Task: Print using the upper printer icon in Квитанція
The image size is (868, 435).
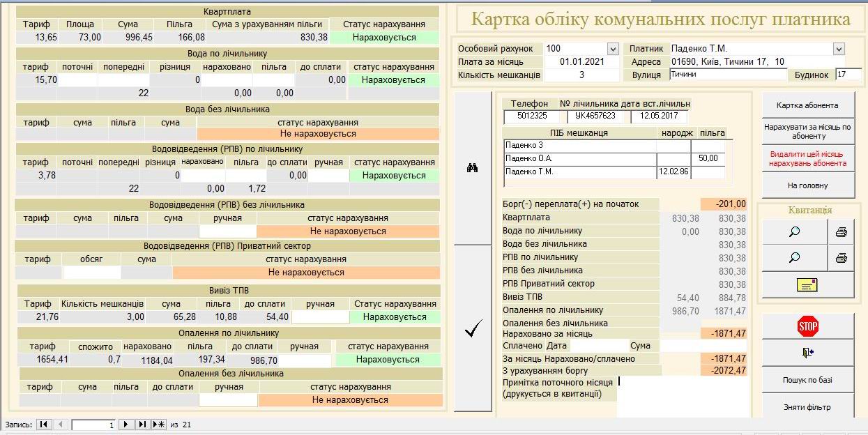Action: pos(841,232)
